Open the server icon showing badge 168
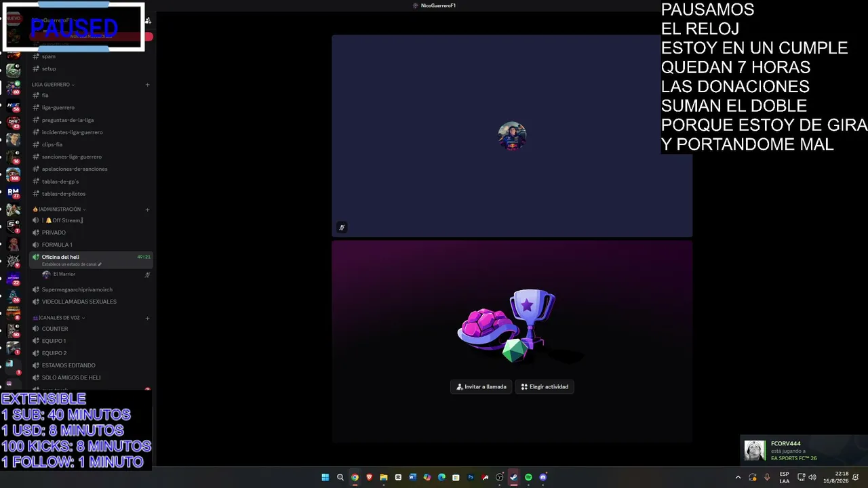 click(13, 175)
